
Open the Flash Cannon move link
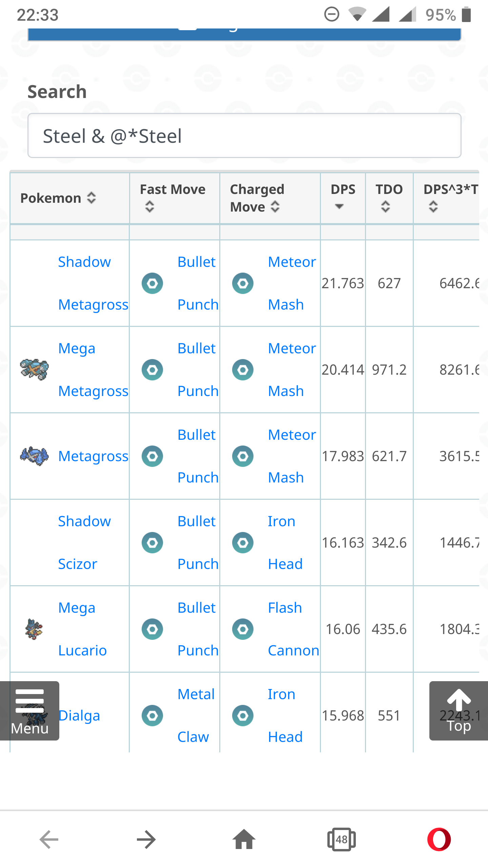click(x=293, y=629)
